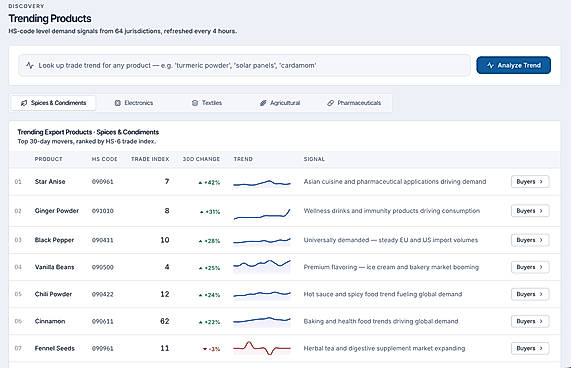Click the red Fennel Seeds sparkline

click(262, 348)
